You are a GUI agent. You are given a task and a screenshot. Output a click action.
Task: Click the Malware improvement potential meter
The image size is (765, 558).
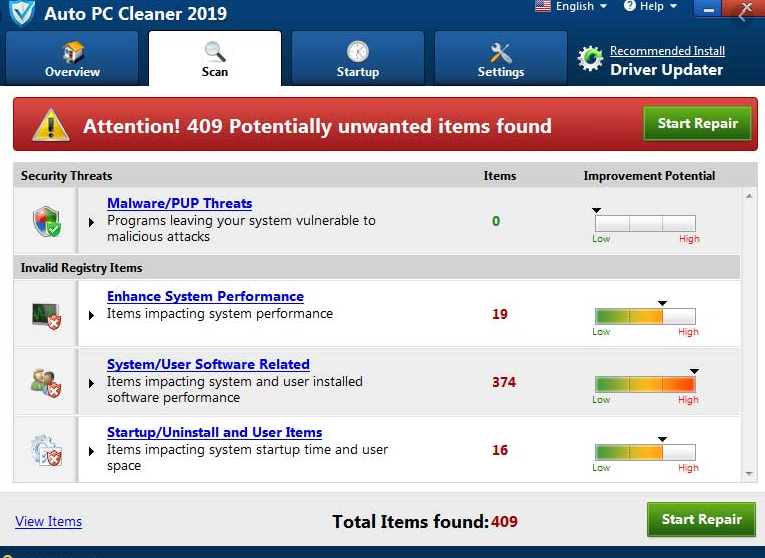645,223
